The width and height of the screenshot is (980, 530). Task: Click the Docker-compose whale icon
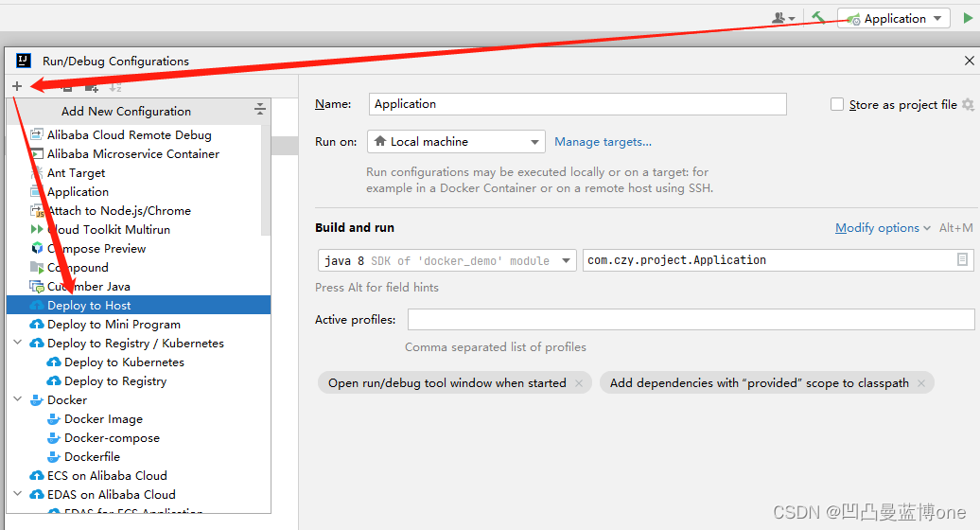coord(54,438)
